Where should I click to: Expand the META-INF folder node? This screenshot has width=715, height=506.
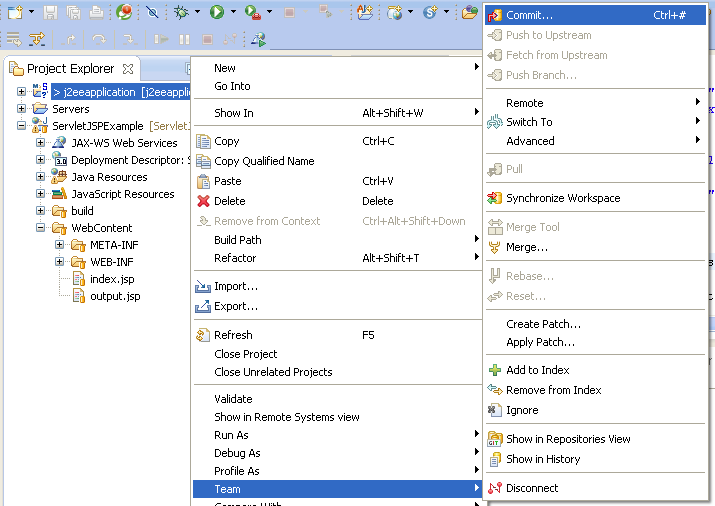click(x=59, y=244)
